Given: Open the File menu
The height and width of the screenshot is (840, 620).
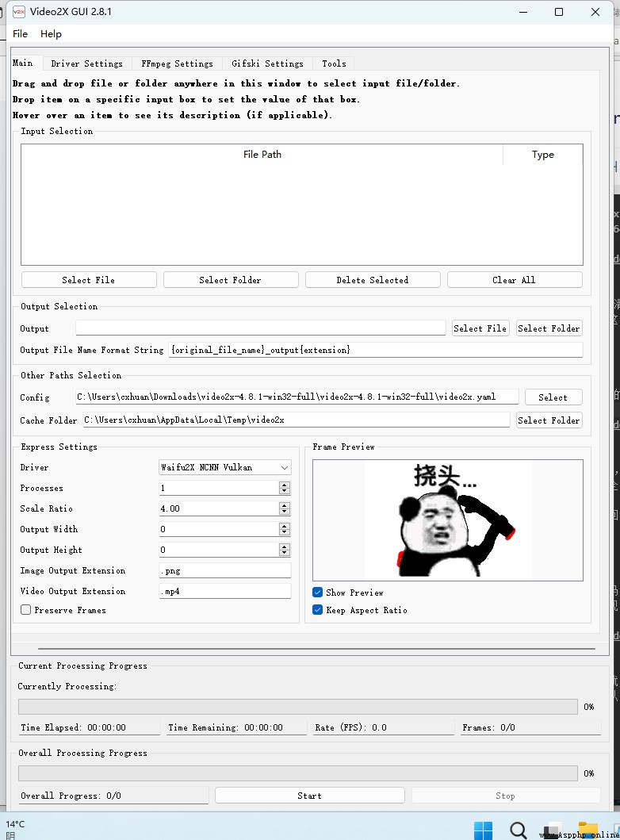Looking at the screenshot, I should tap(21, 34).
